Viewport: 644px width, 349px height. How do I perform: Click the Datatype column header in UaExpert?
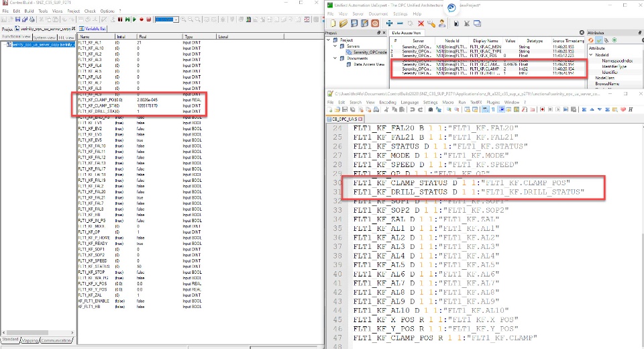(x=535, y=41)
